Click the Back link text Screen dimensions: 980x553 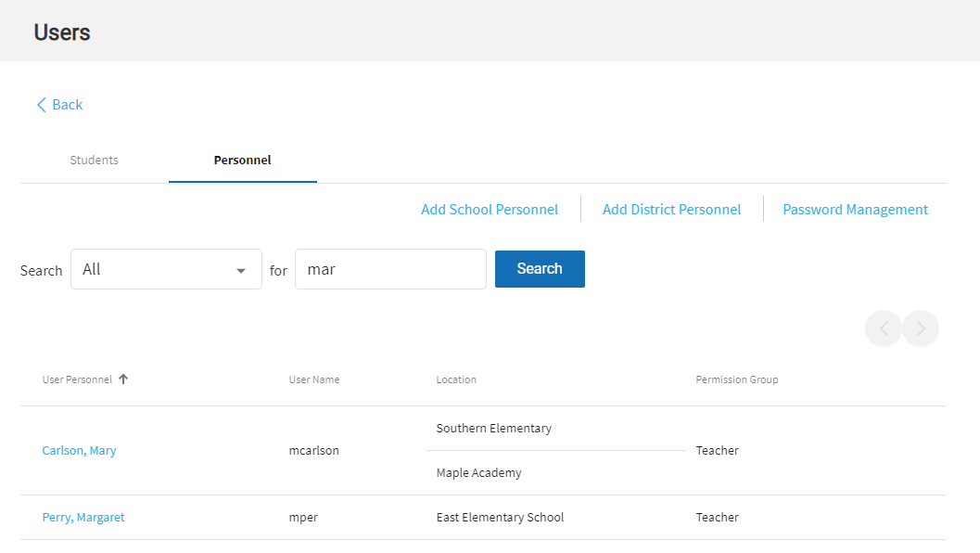click(68, 105)
